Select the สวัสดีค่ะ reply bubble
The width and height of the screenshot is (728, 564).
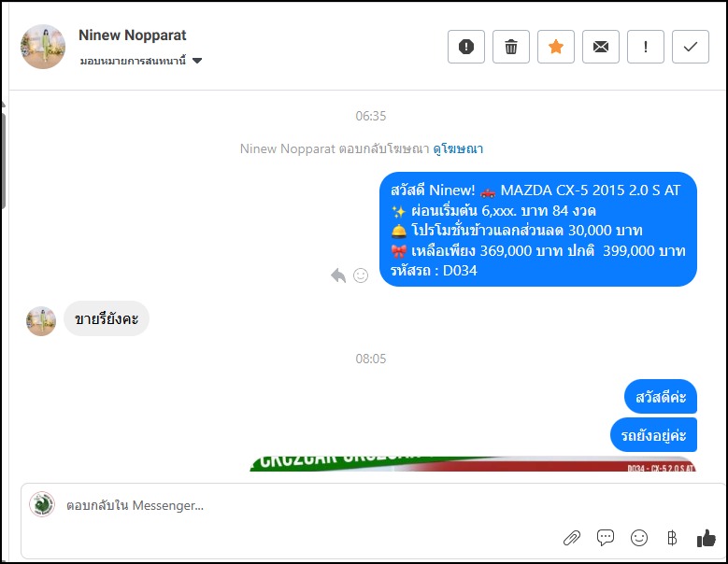point(661,397)
